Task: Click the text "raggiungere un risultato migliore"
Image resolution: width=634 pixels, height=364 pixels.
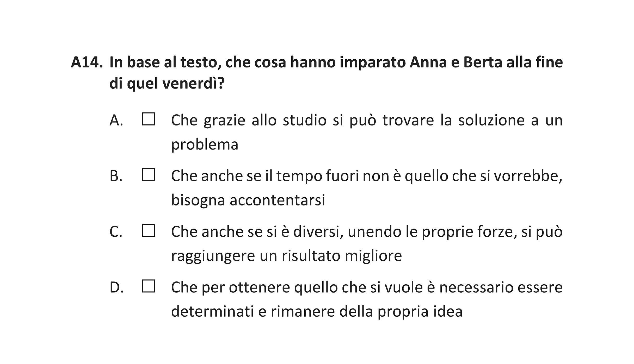Action: click(x=286, y=256)
